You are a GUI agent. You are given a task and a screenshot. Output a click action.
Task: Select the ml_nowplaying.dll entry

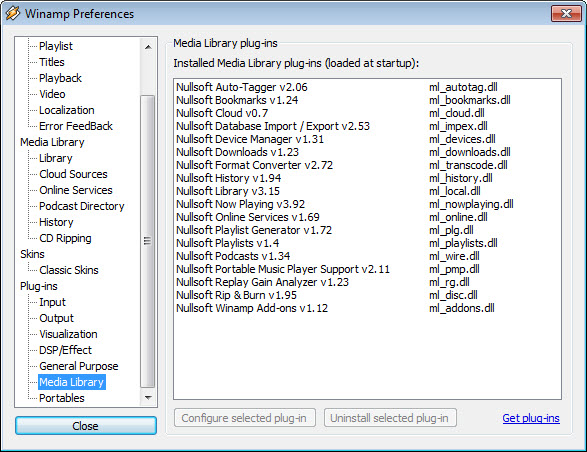click(x=471, y=204)
